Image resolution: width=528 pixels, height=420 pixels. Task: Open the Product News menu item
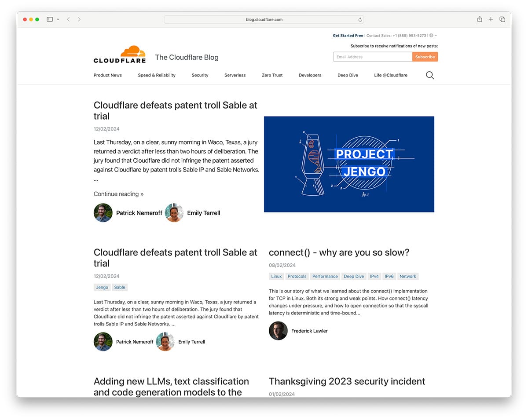coord(107,75)
